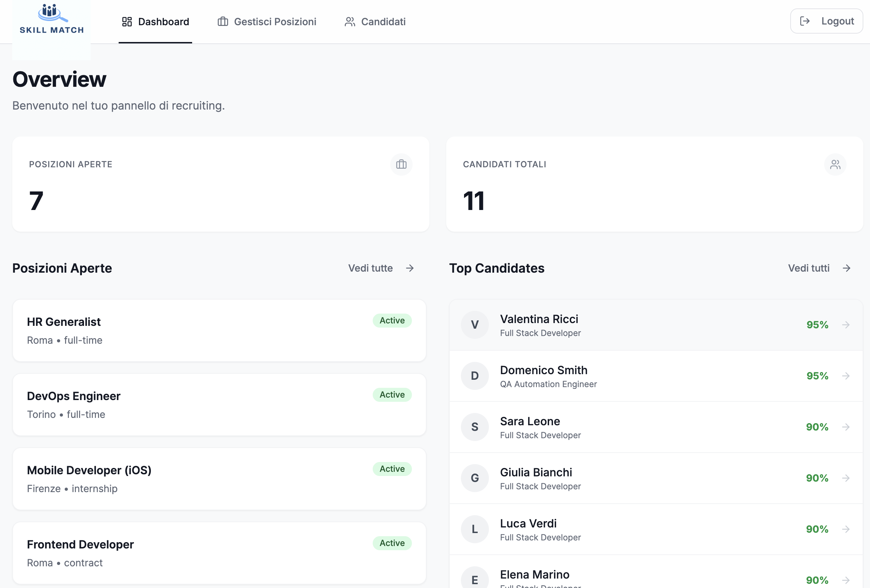Click the Roma • contract text
The width and height of the screenshot is (870, 588).
point(64,563)
